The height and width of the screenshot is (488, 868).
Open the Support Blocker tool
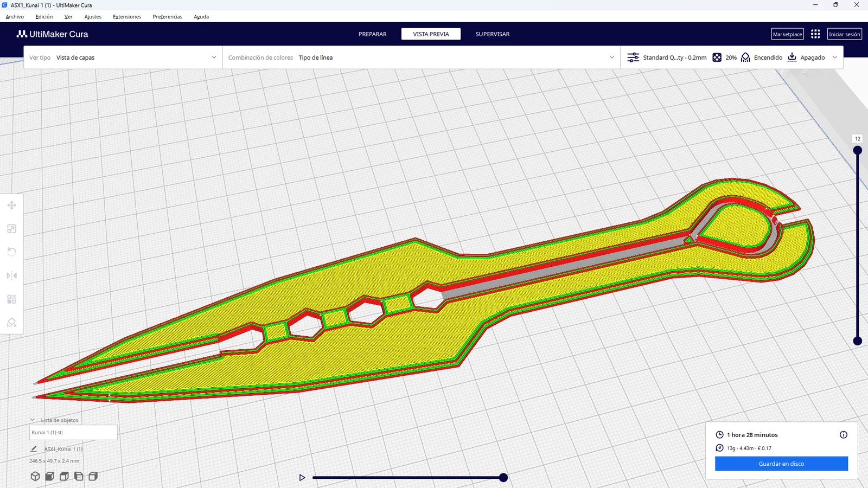click(x=11, y=323)
